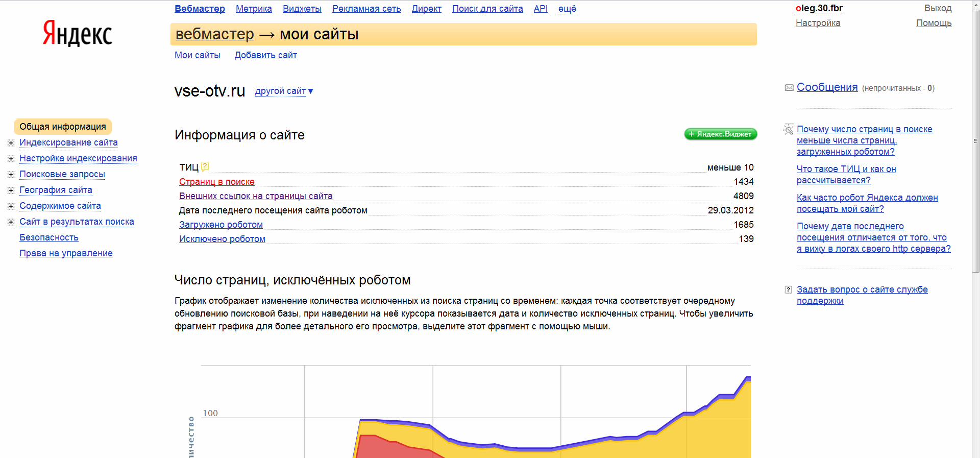Open the ещё menu in top navigation
980x458 pixels.
click(567, 9)
